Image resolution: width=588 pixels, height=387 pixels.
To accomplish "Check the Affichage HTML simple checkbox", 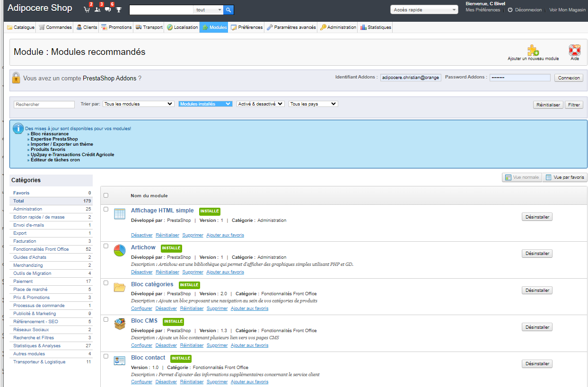I will (x=106, y=209).
